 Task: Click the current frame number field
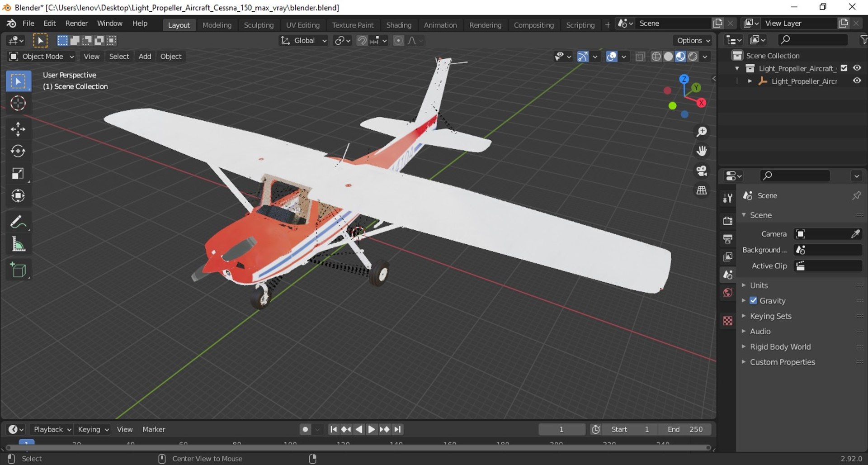click(x=561, y=429)
